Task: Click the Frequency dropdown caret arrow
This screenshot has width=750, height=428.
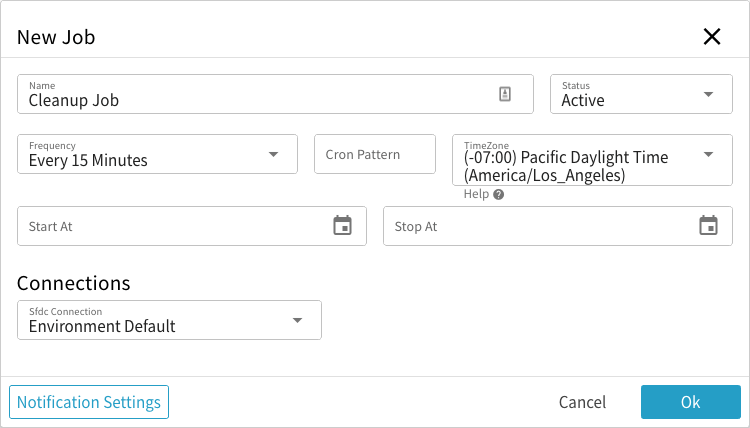Action: 273,154
